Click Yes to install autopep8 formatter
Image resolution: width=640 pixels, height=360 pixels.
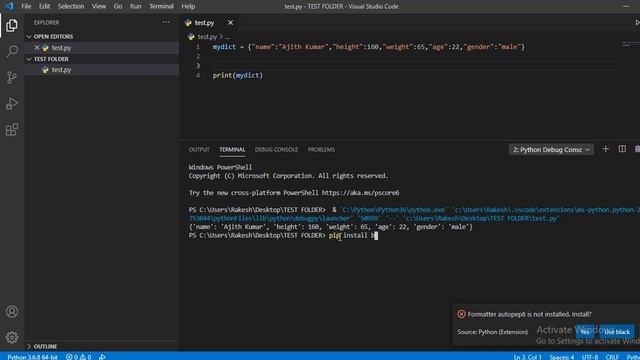coord(585,332)
